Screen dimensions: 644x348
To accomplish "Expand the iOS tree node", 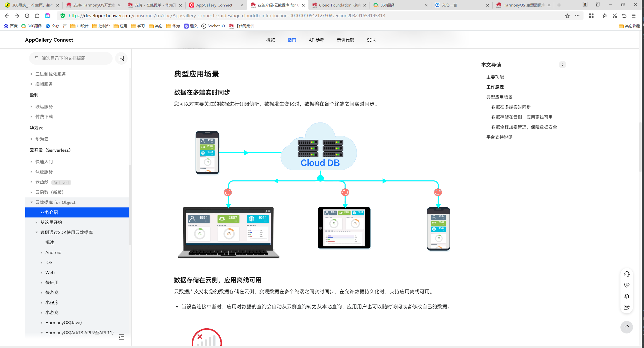I will [x=41, y=262].
